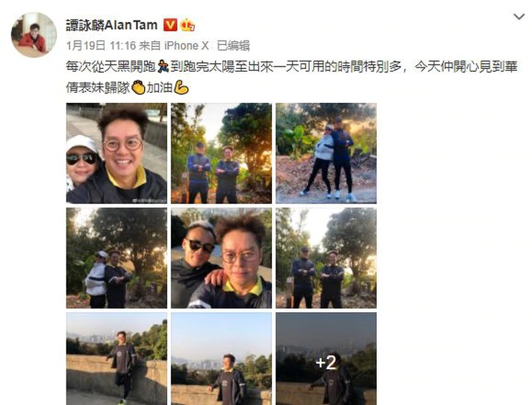Screen dimensions: 532x405
Task: Open second-row photo of pair by tree
Action: click(117, 258)
